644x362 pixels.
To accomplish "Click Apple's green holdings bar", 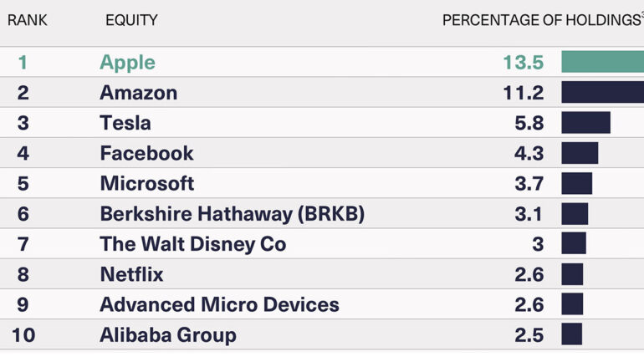I will pos(602,62).
